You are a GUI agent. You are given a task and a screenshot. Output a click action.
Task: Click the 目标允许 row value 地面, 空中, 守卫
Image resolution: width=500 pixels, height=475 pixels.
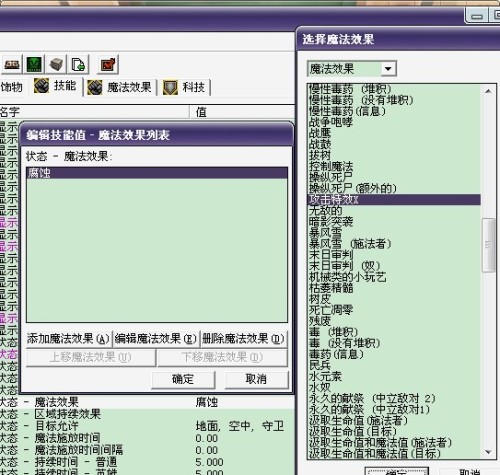[239, 426]
